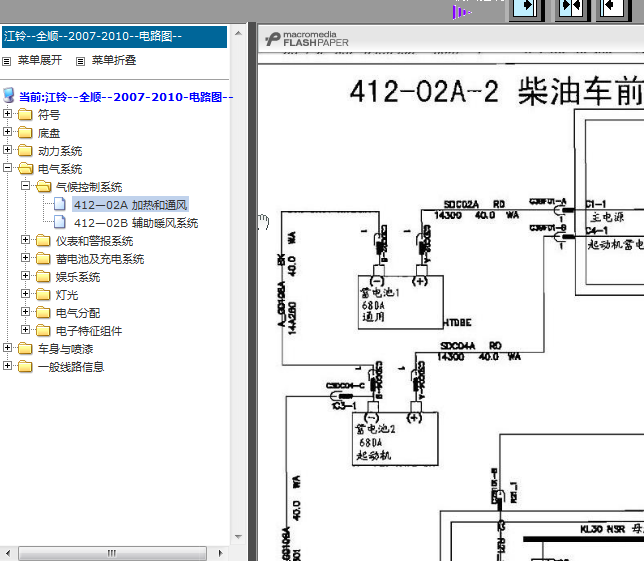
Task: Open the 当前:江铃--全顺--2007-2010-电路图 root link
Action: pyautogui.click(x=126, y=97)
